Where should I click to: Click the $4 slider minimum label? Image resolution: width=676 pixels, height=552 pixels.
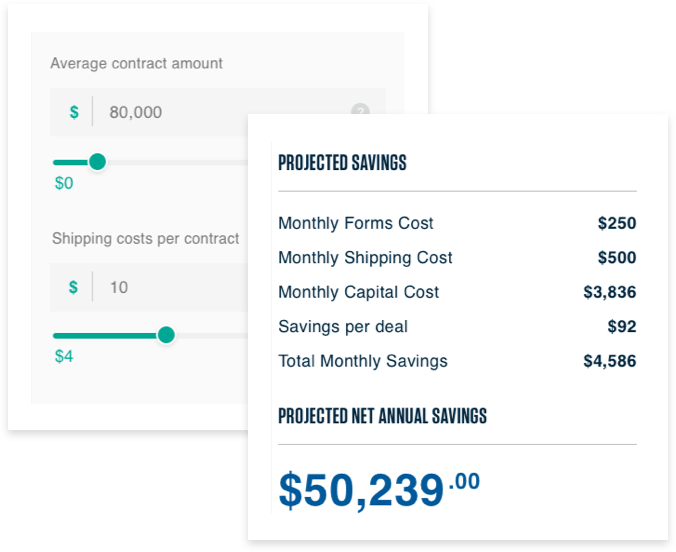click(64, 356)
